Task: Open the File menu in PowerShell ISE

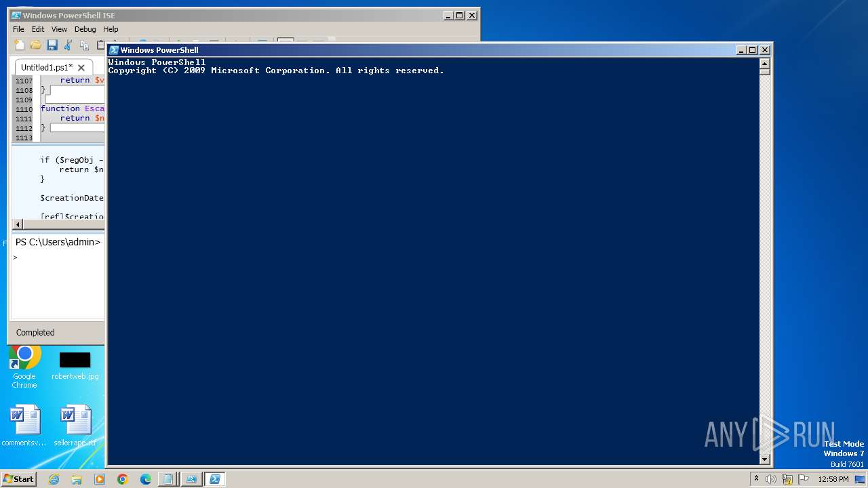Action: coord(18,29)
